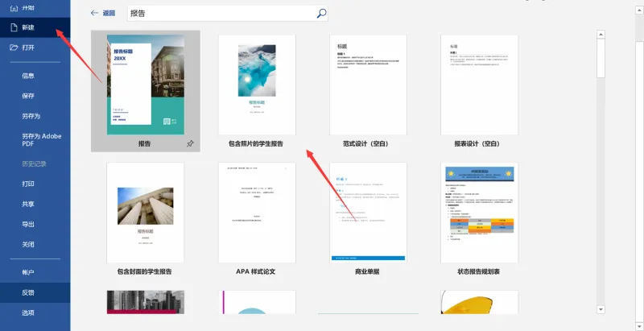644x331 pixels.
Task: Open the 新建 (New) menu item
Action: pos(35,27)
